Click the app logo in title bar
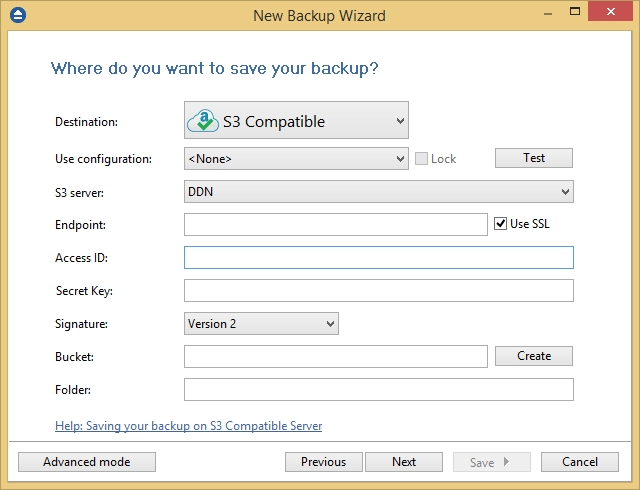640x490 pixels. (18, 16)
